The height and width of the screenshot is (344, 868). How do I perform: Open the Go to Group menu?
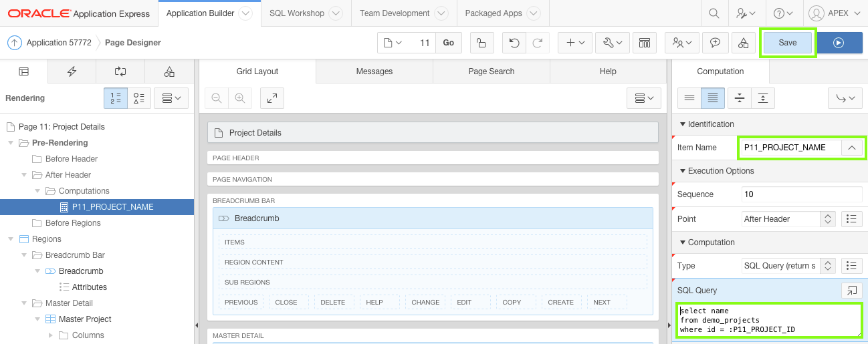845,98
